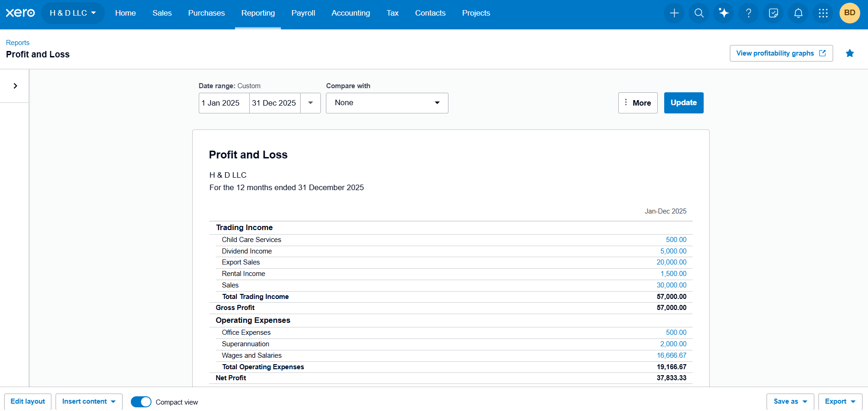Image resolution: width=868 pixels, height=411 pixels.
Task: Select the Operating Expenses section heading
Action: point(253,320)
